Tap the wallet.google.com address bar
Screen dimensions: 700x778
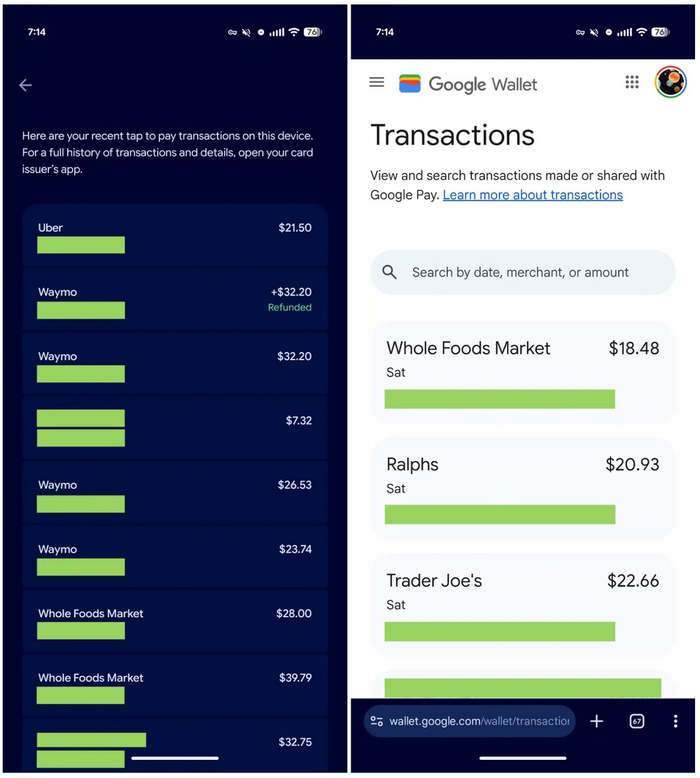tap(479, 721)
